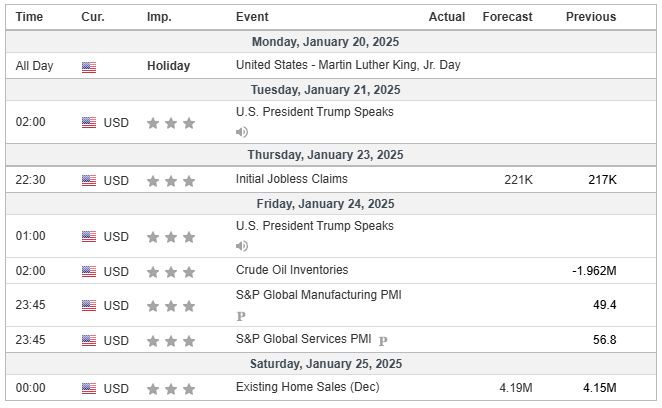Open S&P Global Manufacturing PMI event

click(318, 295)
